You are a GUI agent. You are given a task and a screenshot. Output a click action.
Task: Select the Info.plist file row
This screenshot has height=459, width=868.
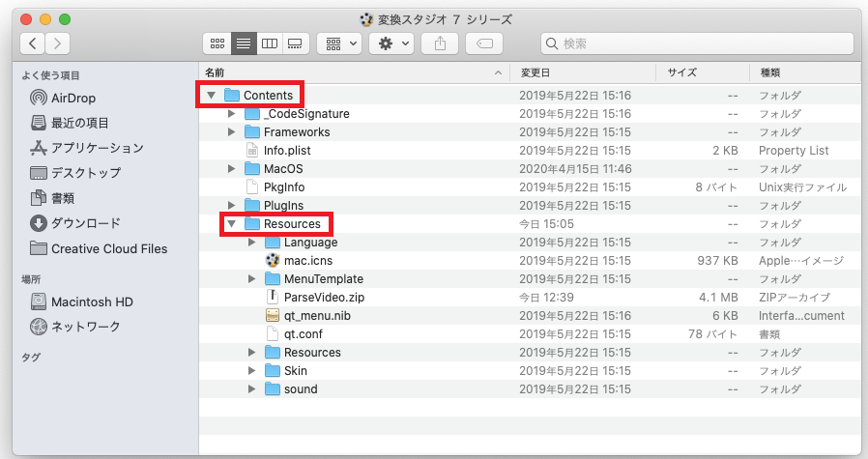(x=286, y=151)
